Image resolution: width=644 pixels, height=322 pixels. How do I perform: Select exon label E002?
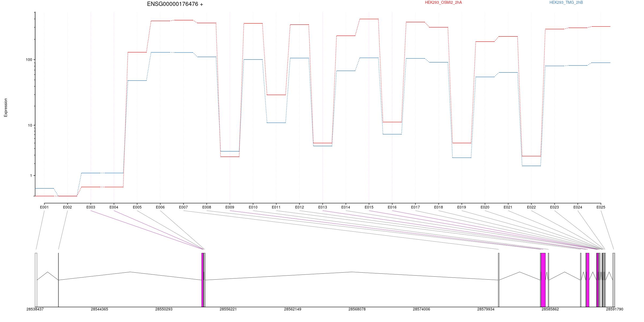coord(67,207)
